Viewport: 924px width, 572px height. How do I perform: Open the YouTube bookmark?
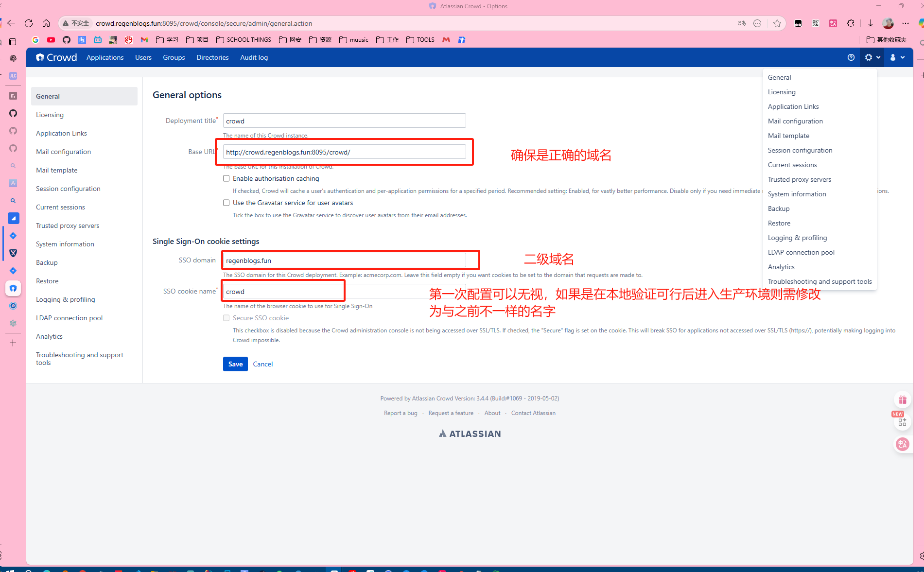[x=51, y=40]
